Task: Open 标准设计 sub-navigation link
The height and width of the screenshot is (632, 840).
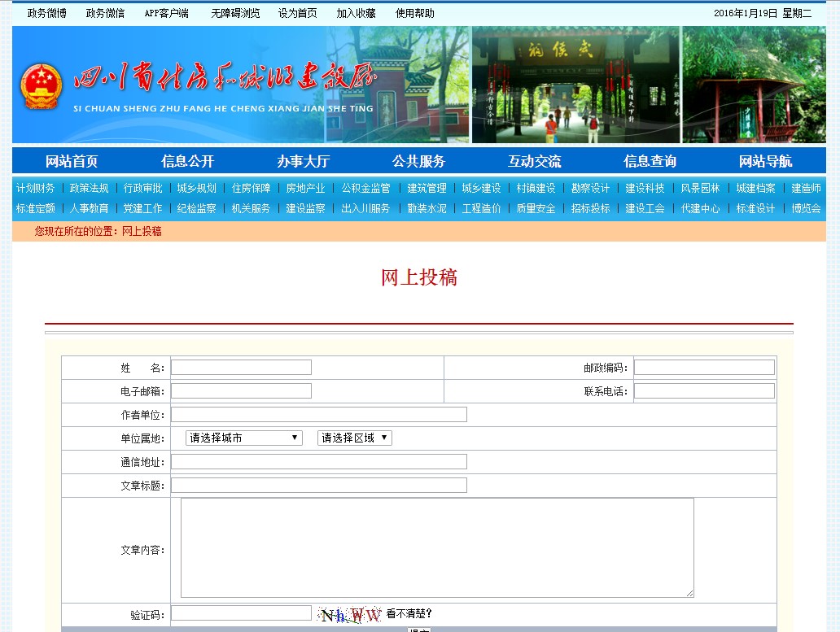Action: [x=755, y=208]
